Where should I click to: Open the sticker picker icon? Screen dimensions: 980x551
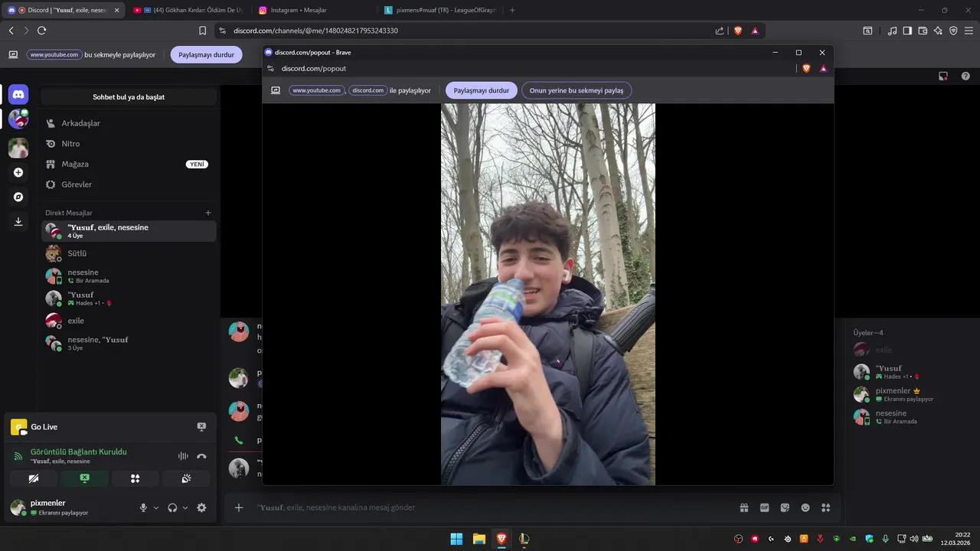785,507
